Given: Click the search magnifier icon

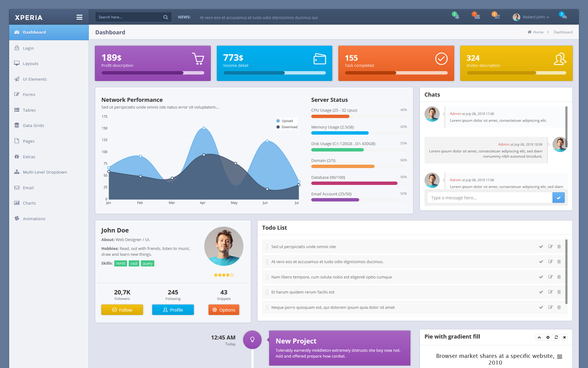Looking at the screenshot, I should coord(166,17).
